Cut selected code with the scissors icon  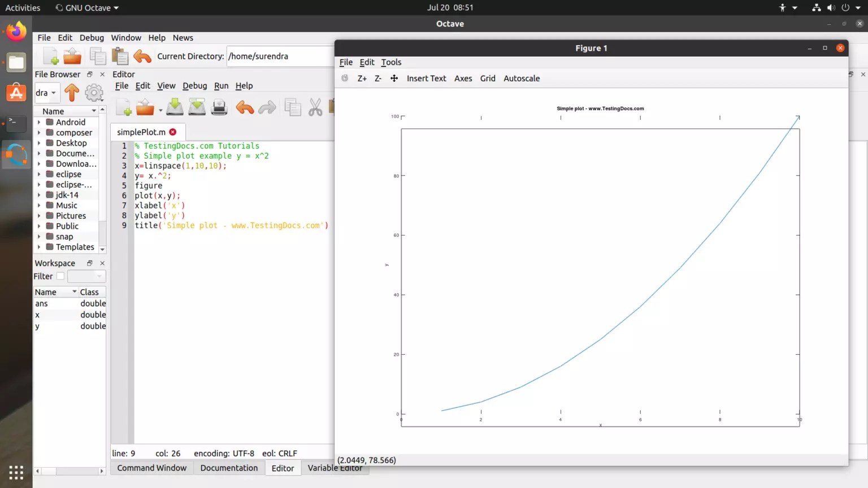pos(315,106)
